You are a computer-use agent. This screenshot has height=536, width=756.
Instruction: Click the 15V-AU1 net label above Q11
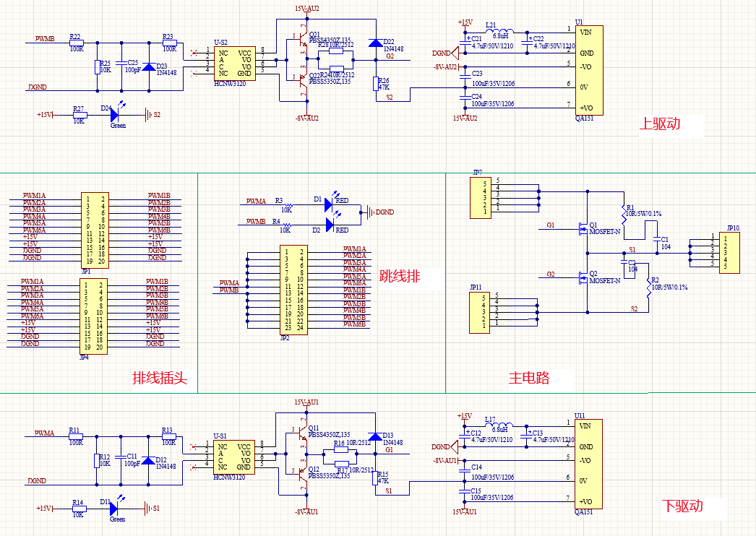[x=306, y=402]
